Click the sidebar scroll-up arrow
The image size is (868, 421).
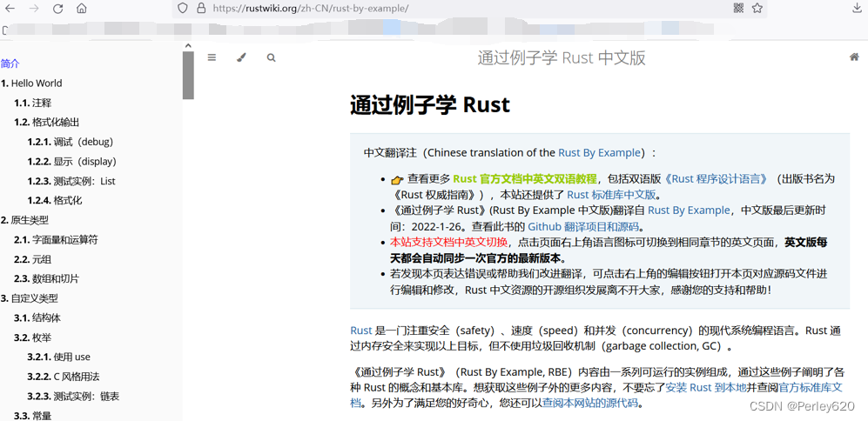click(x=188, y=46)
